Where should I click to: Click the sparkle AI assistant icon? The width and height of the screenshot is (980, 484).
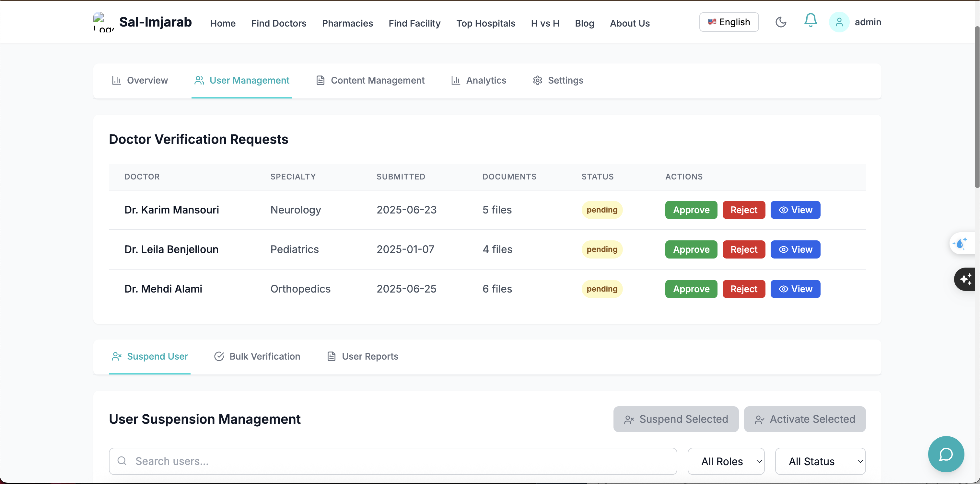[965, 279]
